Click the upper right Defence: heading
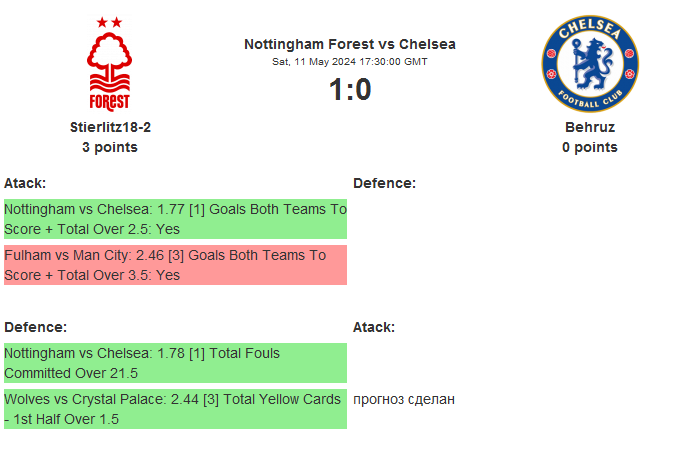 [384, 183]
